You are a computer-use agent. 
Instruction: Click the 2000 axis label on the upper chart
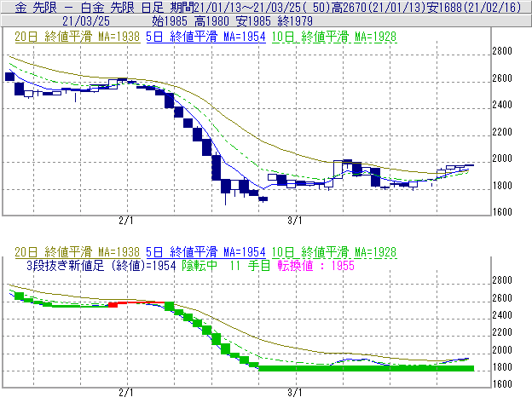(x=502, y=158)
